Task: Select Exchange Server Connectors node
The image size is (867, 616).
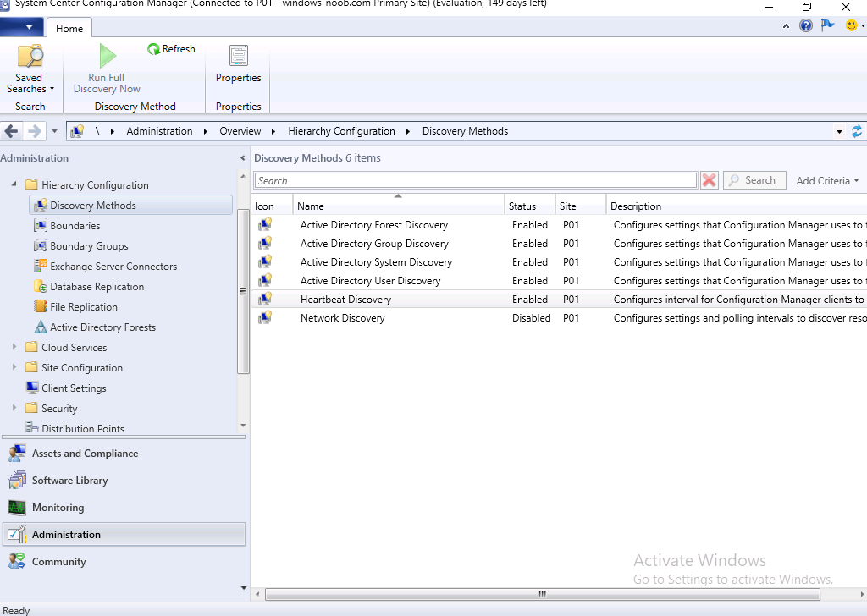Action: (106, 267)
